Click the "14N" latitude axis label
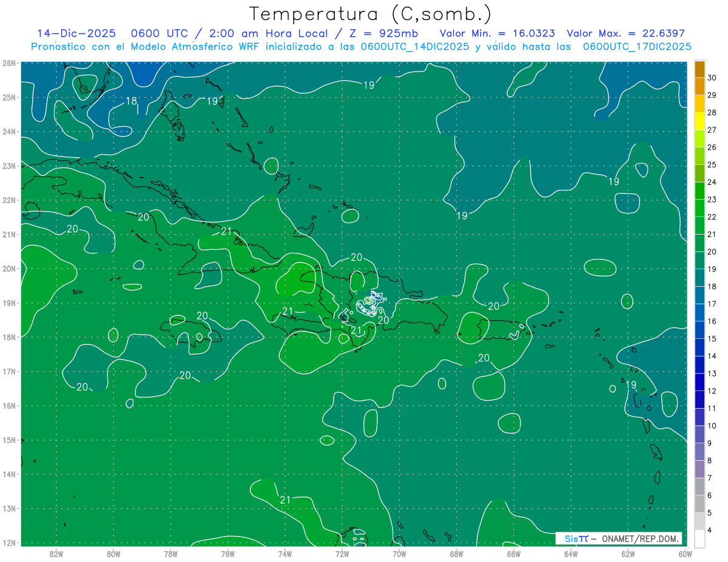The width and height of the screenshot is (728, 562). 8,474
